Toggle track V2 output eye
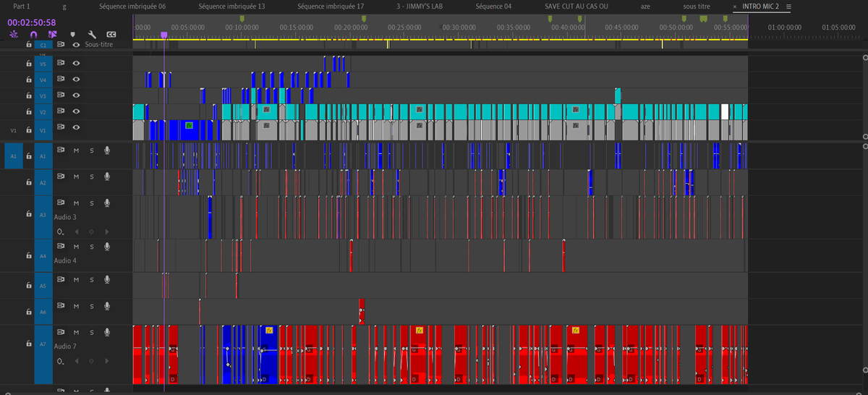This screenshot has height=395, width=868. tap(76, 111)
